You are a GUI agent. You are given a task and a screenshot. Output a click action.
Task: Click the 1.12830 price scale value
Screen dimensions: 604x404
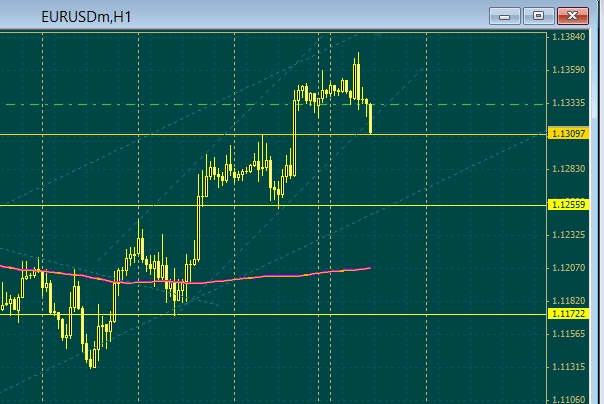point(569,169)
